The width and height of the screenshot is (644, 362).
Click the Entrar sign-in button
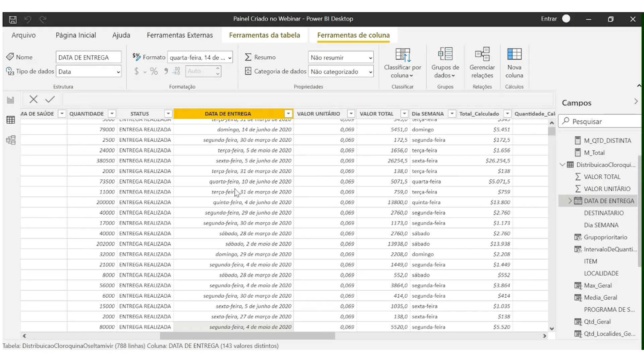[549, 19]
